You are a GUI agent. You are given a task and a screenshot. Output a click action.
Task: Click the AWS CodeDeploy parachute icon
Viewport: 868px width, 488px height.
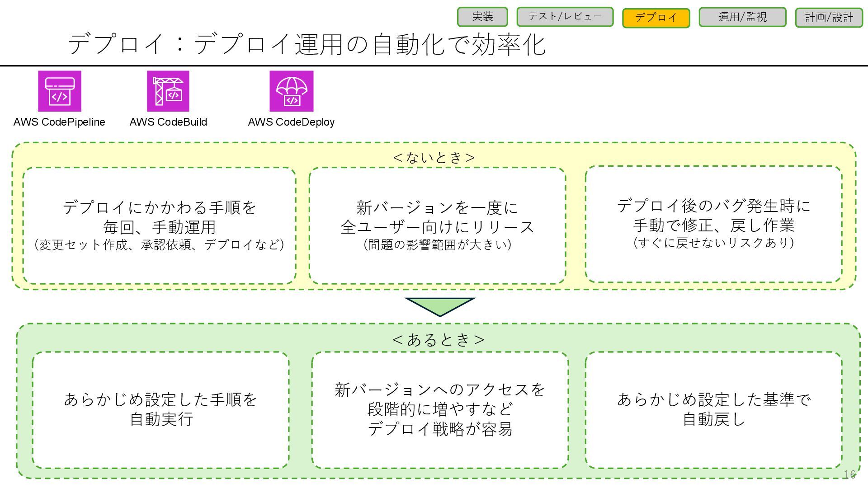click(x=292, y=91)
